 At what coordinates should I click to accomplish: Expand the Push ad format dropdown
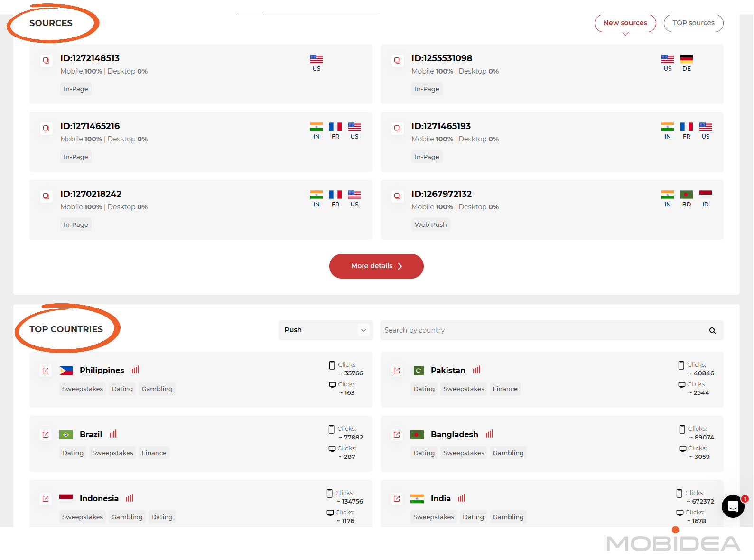click(x=326, y=330)
